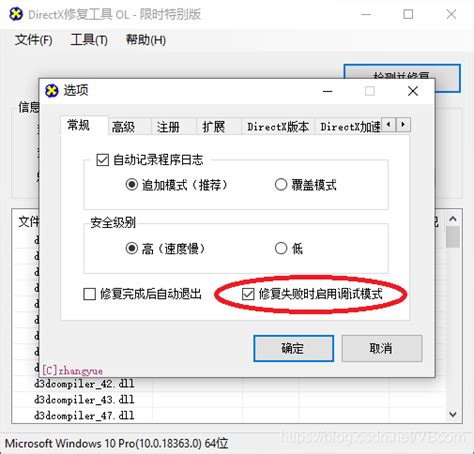Image resolution: width=474 pixels, height=454 pixels.
Task: Click the DirectX app icon in main title bar
Action: 16,14
